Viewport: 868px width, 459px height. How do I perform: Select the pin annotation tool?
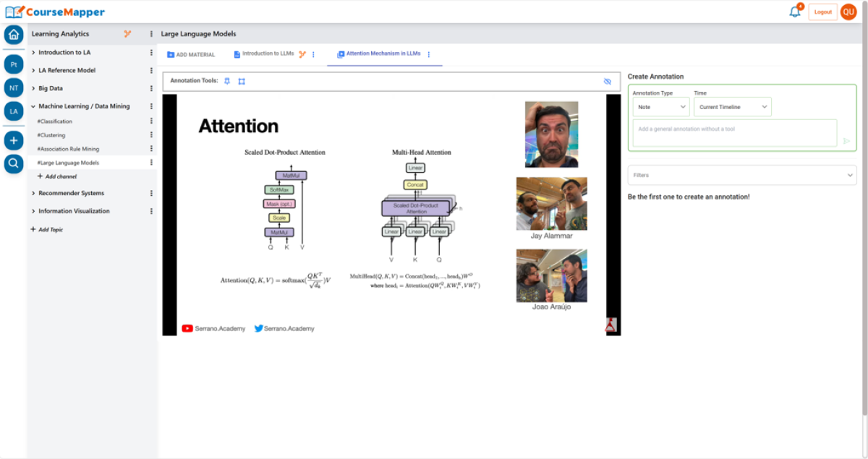coord(226,81)
